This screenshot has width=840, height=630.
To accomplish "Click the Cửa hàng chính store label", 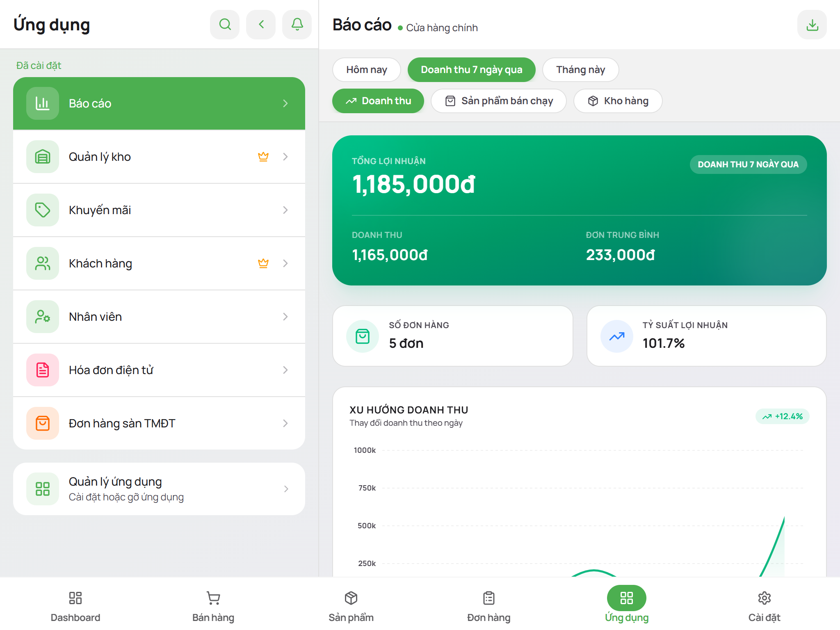I will pos(442,28).
